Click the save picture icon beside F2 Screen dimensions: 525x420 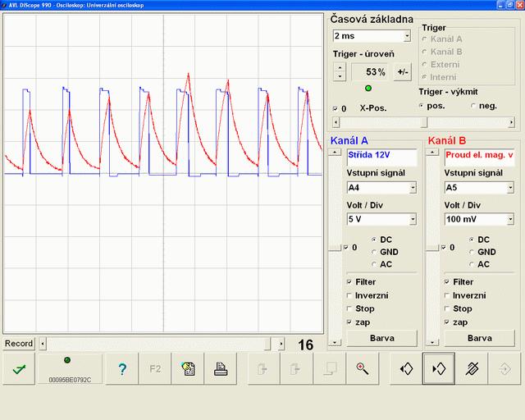(188, 369)
